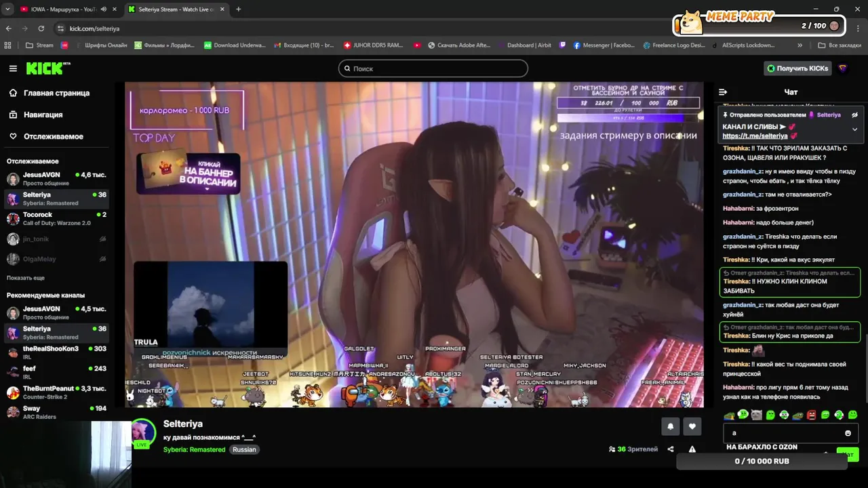Click Tireshka reply about КЛИН КЛИНОМ
868x488 pixels.
coord(790,282)
